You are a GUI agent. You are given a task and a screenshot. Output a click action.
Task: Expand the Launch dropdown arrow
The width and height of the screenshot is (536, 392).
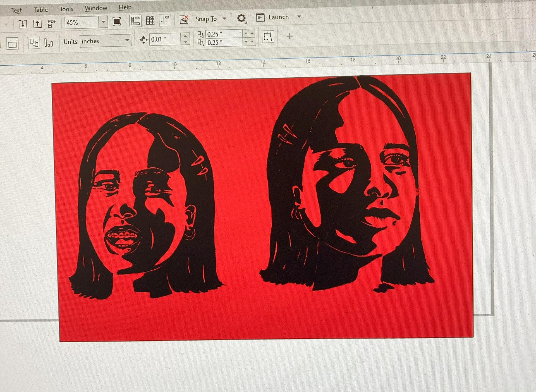299,16
